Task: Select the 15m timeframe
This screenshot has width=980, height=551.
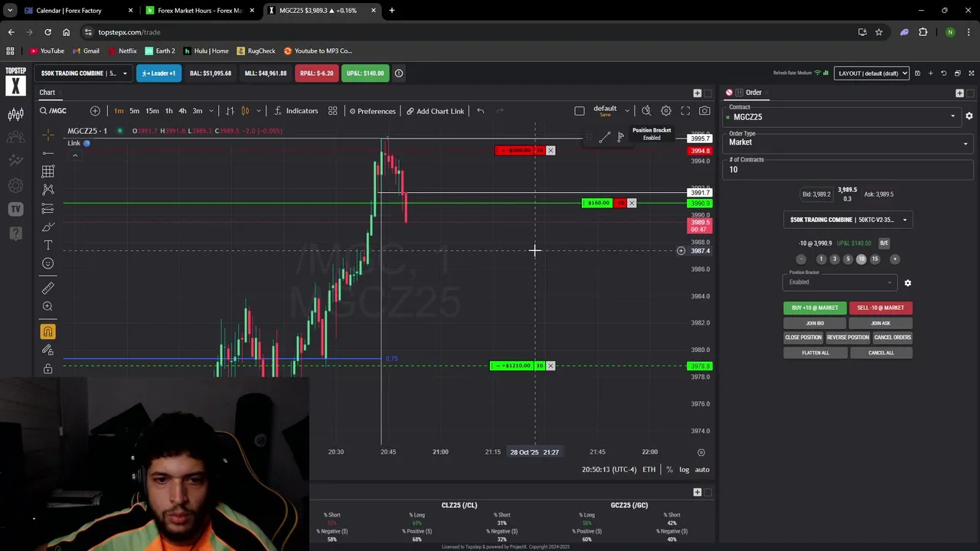Action: coord(152,111)
